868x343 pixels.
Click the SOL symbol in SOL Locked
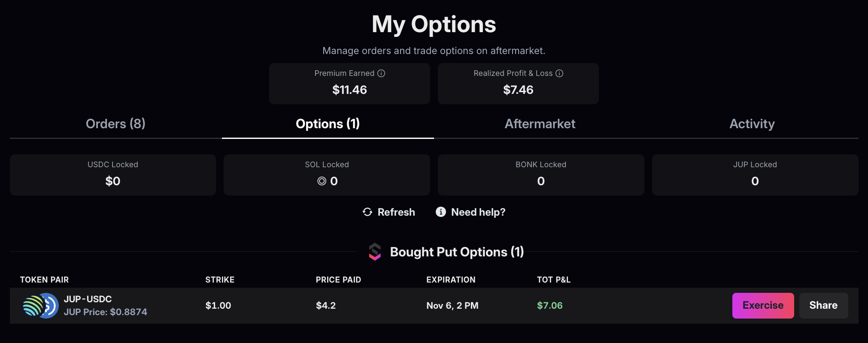322,181
